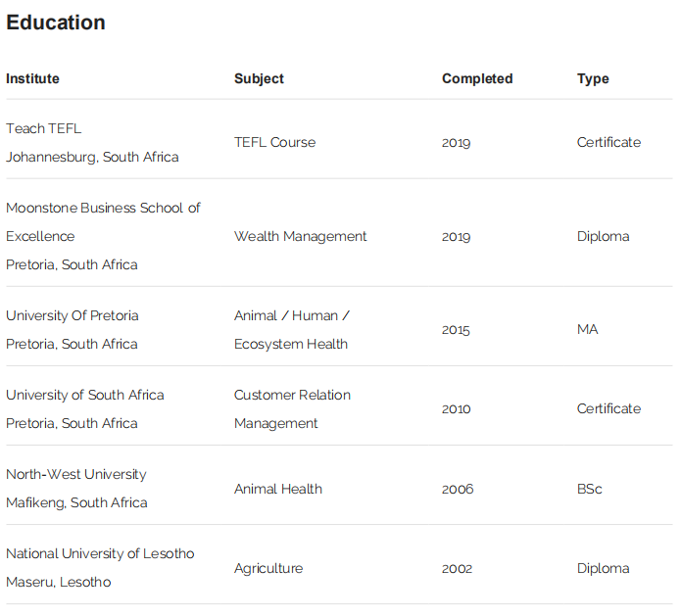This screenshot has width=681, height=616.
Task: Click the Education section heading
Action: [x=56, y=23]
